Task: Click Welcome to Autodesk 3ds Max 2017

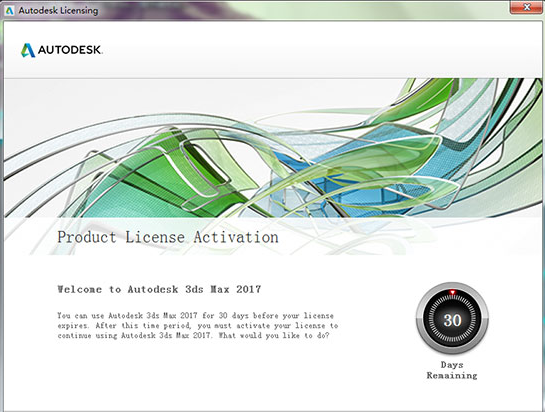Action: (x=159, y=289)
